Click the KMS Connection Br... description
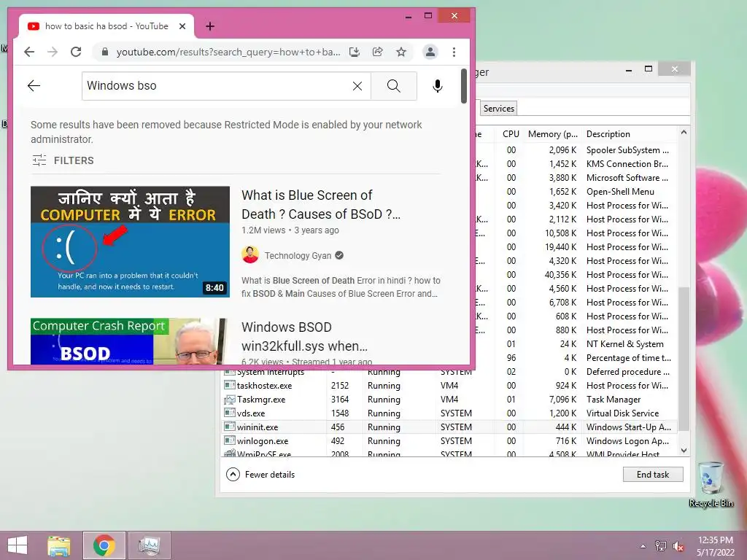Image resolution: width=747 pixels, height=560 pixels. (627, 164)
